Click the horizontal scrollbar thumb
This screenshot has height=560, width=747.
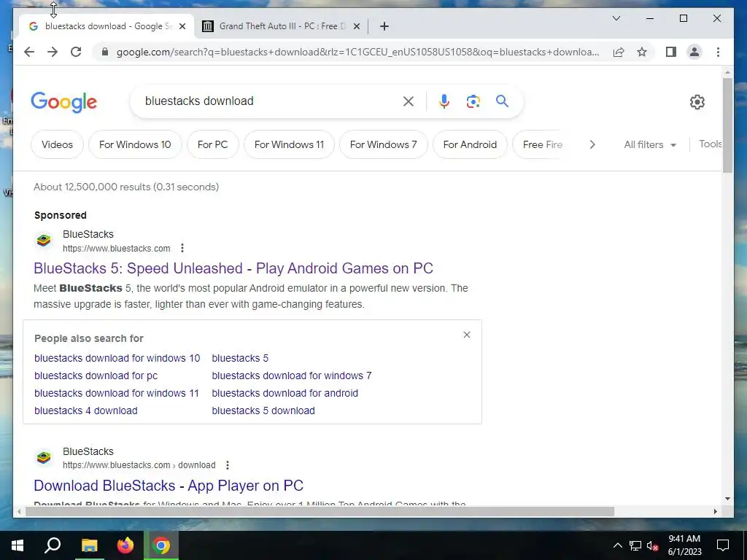[x=320, y=511]
